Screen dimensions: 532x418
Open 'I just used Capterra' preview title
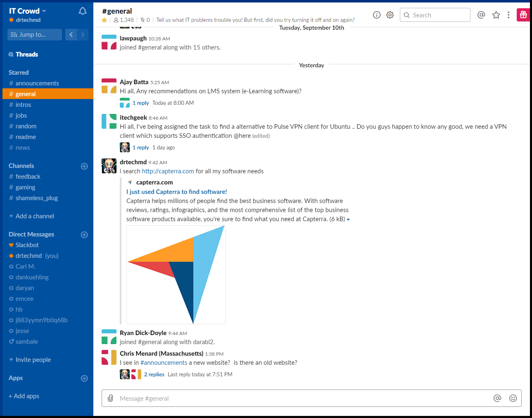176,192
